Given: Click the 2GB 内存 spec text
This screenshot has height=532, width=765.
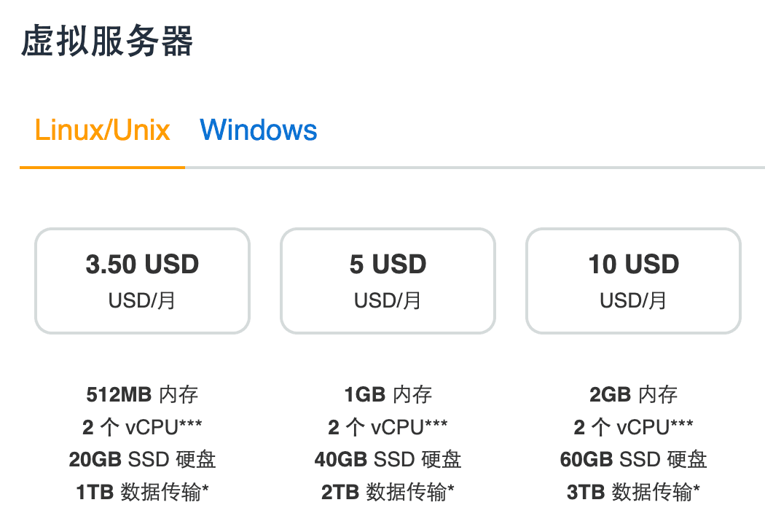Looking at the screenshot, I should [x=633, y=394].
